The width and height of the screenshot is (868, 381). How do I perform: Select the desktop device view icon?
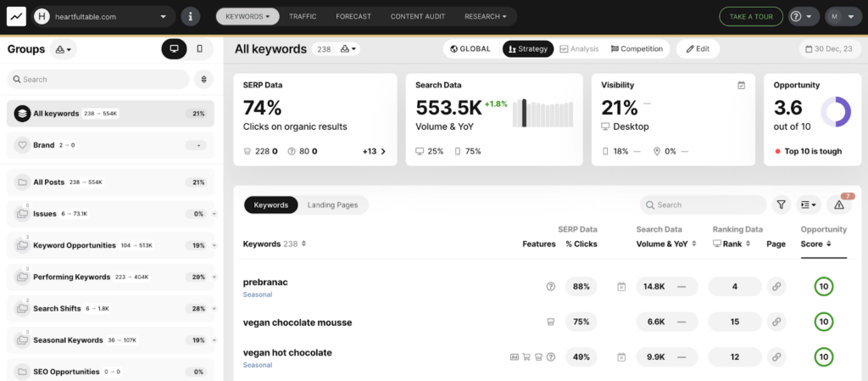pyautogui.click(x=174, y=49)
